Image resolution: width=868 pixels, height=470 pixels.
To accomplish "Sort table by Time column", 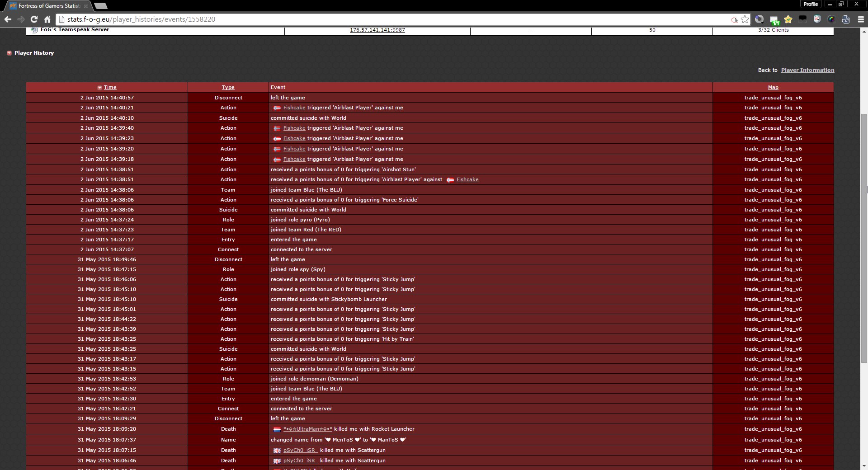I will (110, 88).
